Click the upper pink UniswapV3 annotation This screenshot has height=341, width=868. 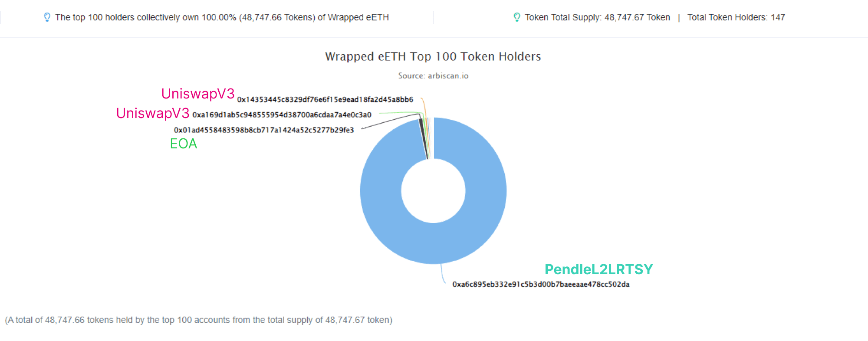(198, 94)
